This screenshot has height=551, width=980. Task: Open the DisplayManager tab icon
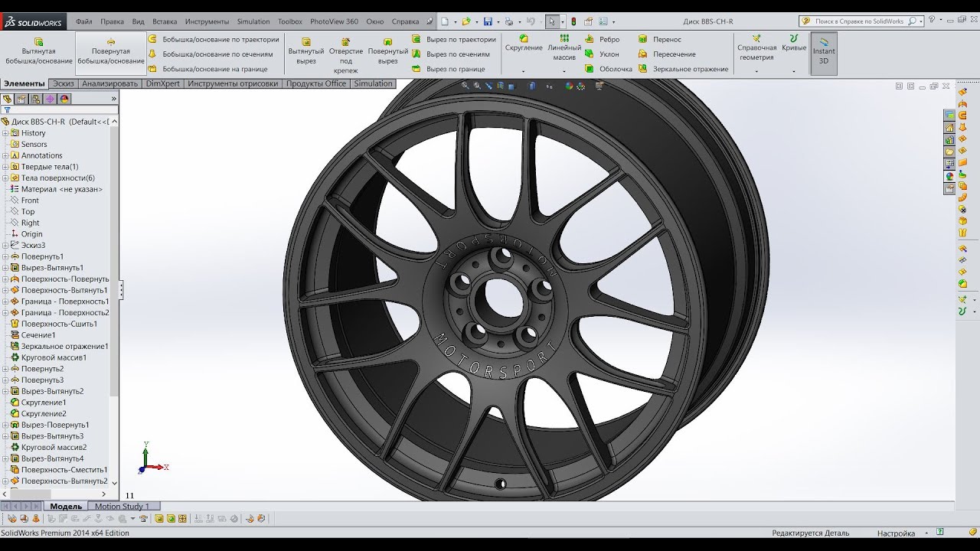pyautogui.click(x=65, y=99)
